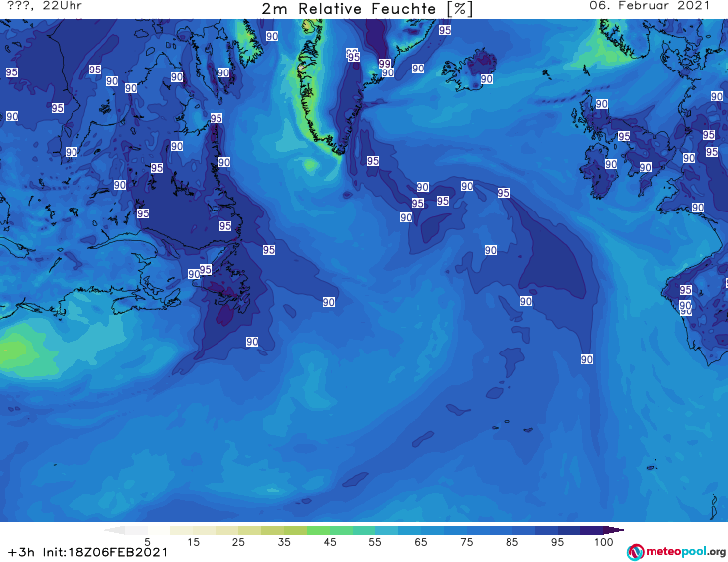
Task: Click the legend value "55"
Action: (x=375, y=541)
